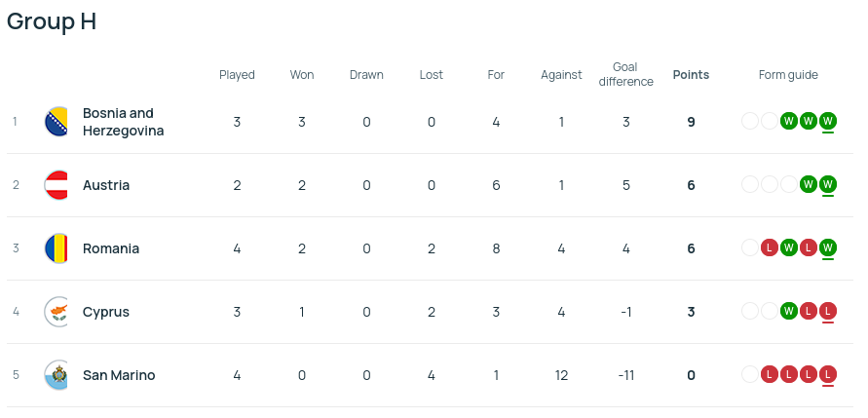
Task: Select Romania's first red L form badge
Action: click(770, 247)
